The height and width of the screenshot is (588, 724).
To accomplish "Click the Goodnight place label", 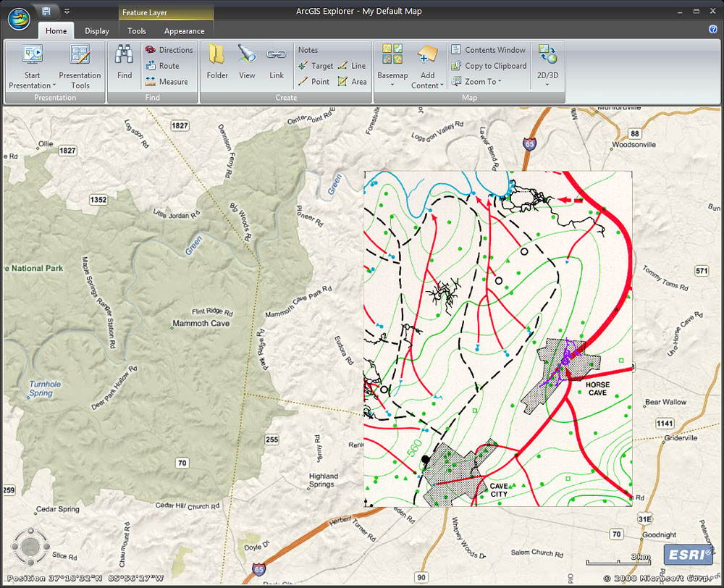I will (659, 535).
